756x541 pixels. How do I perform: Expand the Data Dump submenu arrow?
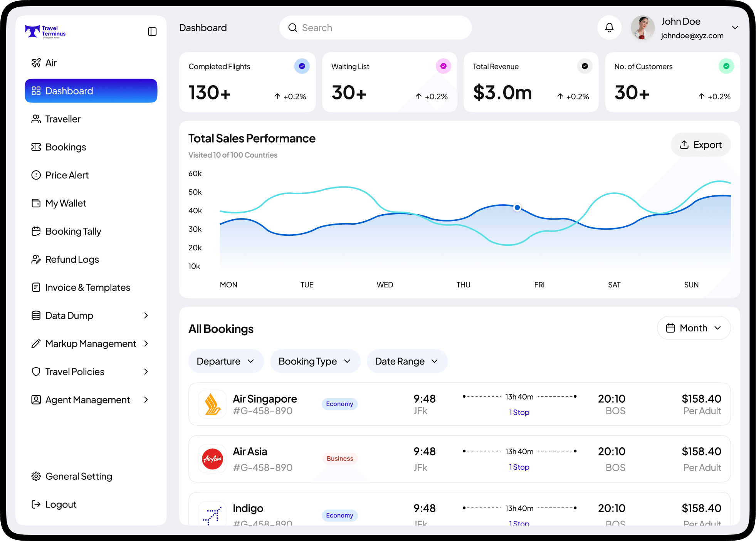[x=146, y=316]
